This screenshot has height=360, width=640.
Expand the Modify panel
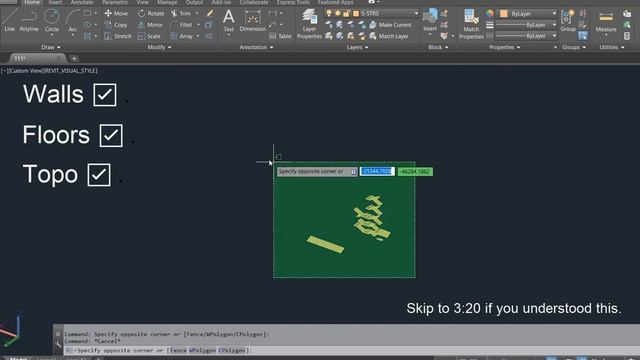(x=159, y=47)
